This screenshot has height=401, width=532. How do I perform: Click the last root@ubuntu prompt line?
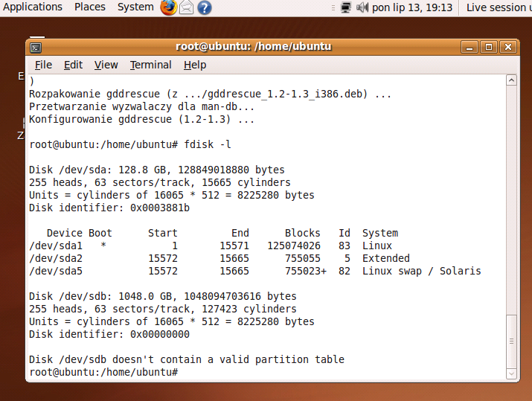click(x=103, y=372)
